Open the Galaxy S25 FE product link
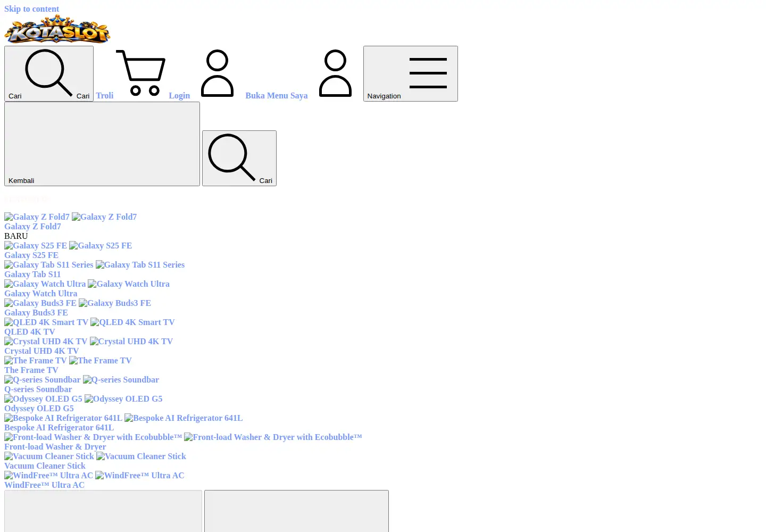Image resolution: width=766 pixels, height=532 pixels. pyautogui.click(x=31, y=255)
